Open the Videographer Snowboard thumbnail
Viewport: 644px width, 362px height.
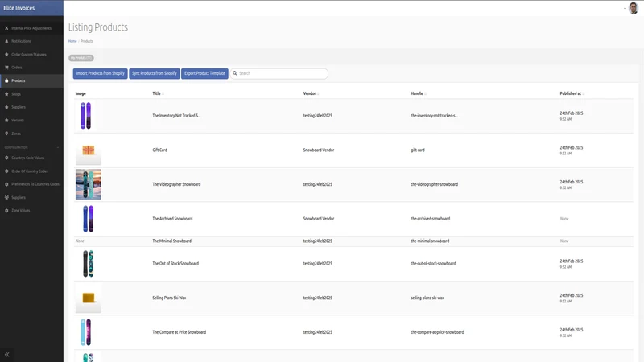tap(89, 184)
